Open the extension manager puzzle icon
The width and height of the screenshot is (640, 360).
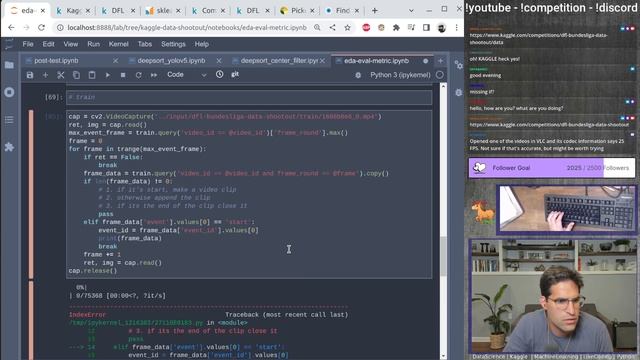point(9,147)
